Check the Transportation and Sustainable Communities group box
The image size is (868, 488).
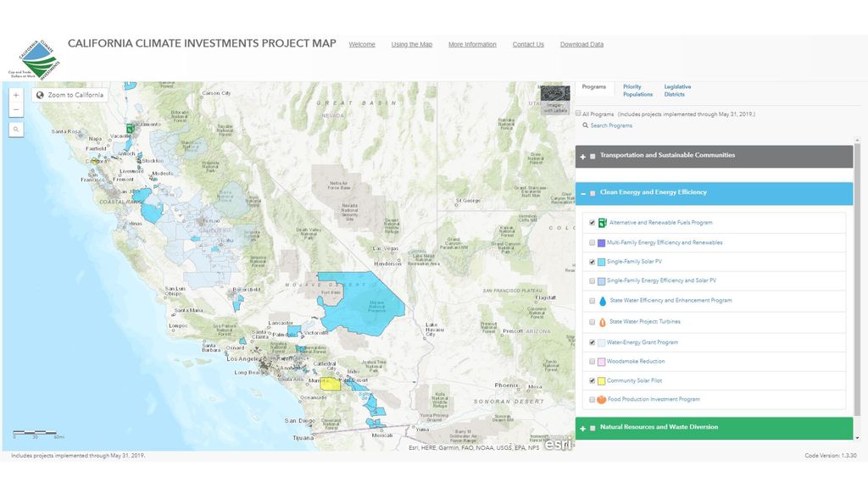[593, 157]
